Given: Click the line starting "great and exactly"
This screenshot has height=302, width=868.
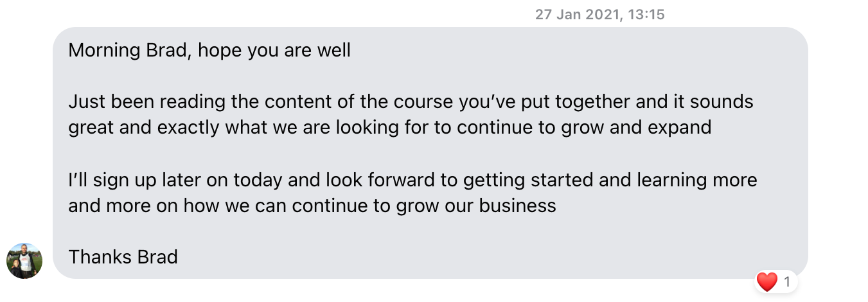Looking at the screenshot, I should [x=389, y=127].
